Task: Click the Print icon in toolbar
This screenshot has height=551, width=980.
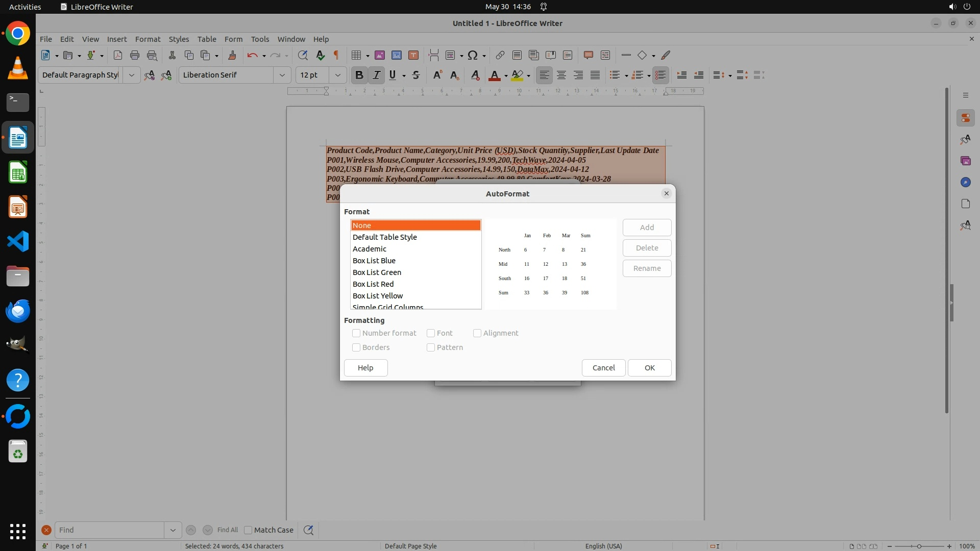Action: point(135,55)
